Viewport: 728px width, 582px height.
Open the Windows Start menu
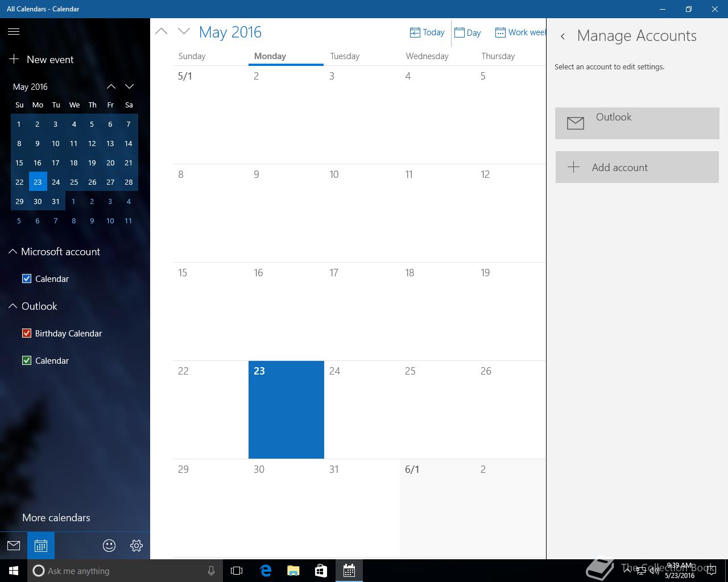[14, 571]
